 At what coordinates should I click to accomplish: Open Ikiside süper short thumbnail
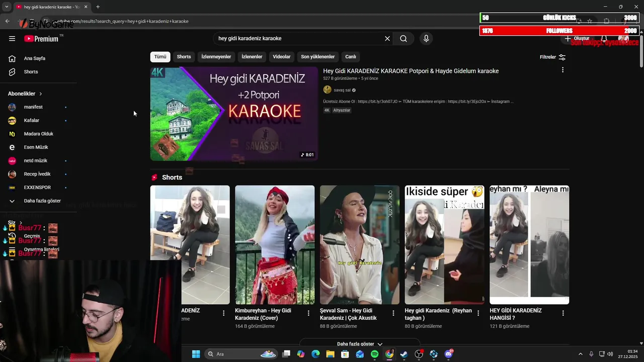click(444, 245)
